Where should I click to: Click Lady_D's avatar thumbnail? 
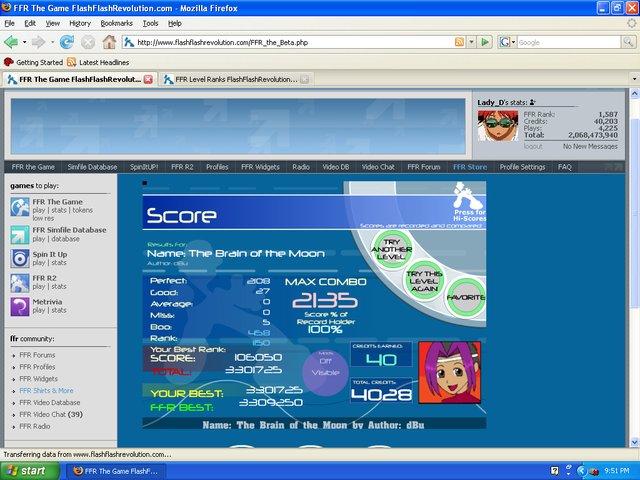(498, 125)
